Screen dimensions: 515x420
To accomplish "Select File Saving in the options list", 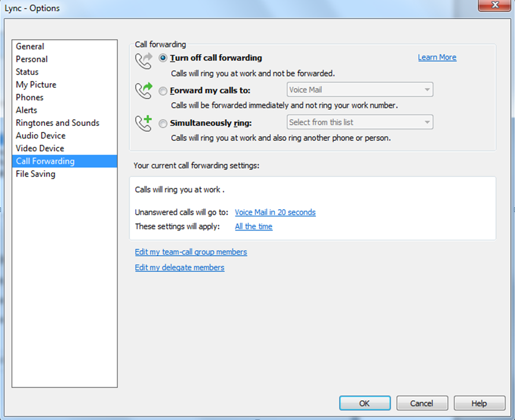I will click(x=36, y=174).
